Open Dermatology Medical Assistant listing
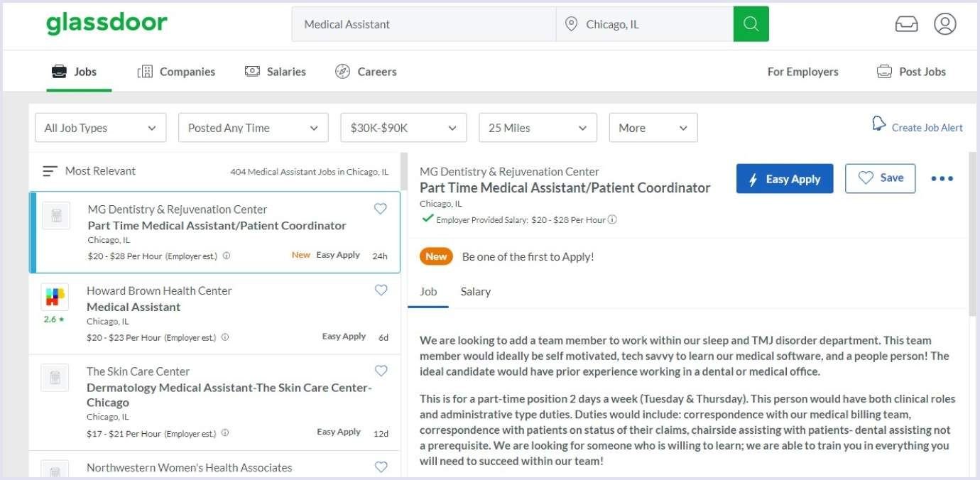980x480 pixels. (x=214, y=403)
